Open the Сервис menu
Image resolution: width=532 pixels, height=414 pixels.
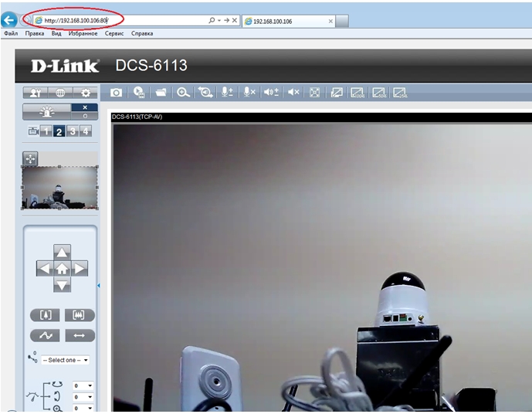pos(114,33)
